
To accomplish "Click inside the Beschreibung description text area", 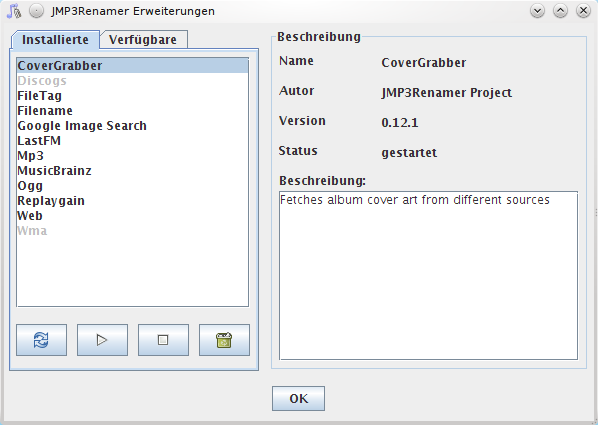I will [428, 275].
